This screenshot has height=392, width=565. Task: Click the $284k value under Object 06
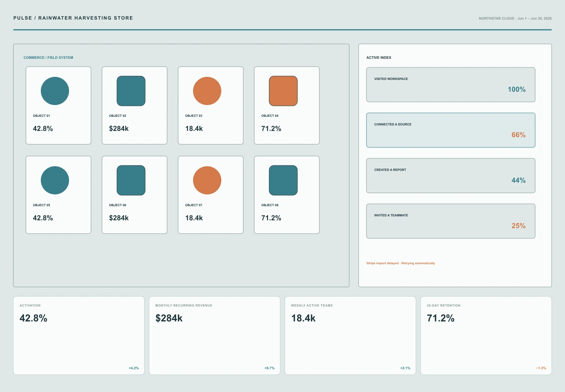click(x=119, y=218)
